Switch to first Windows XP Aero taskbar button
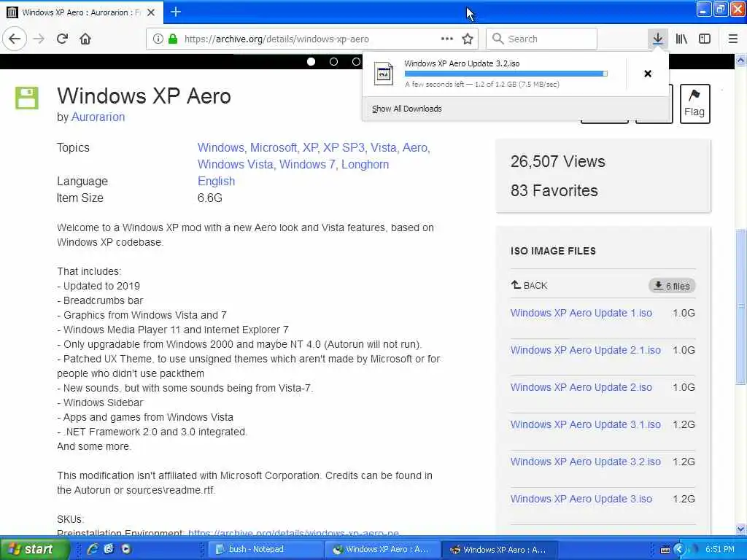Viewport: 747px width, 560px height. (382, 550)
